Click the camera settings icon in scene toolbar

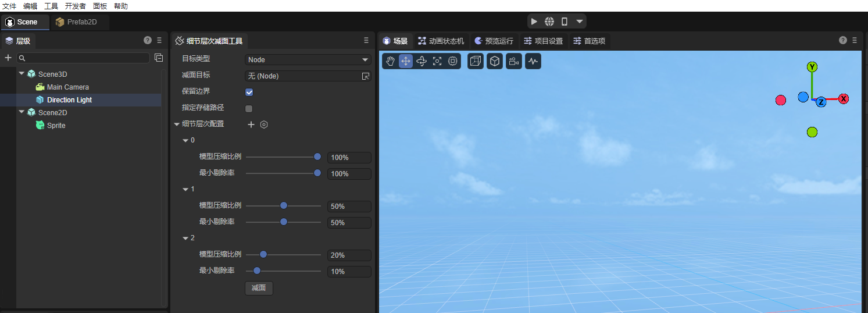coord(513,61)
